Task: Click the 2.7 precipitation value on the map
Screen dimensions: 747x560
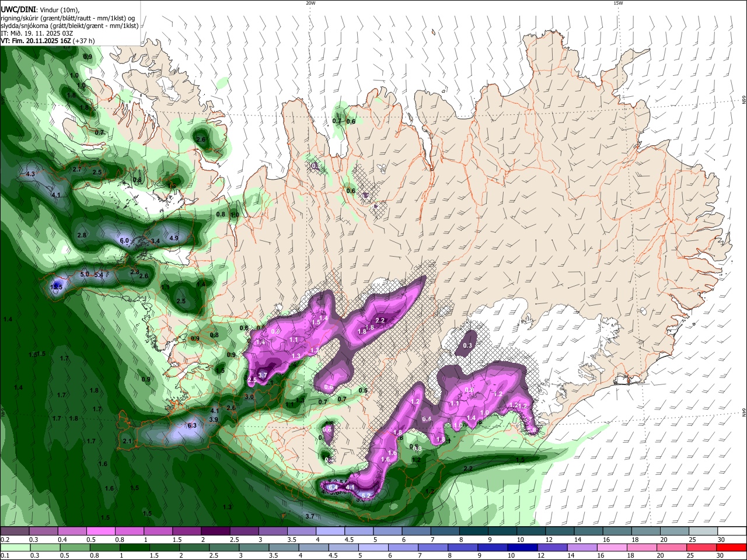Action: pos(77,169)
